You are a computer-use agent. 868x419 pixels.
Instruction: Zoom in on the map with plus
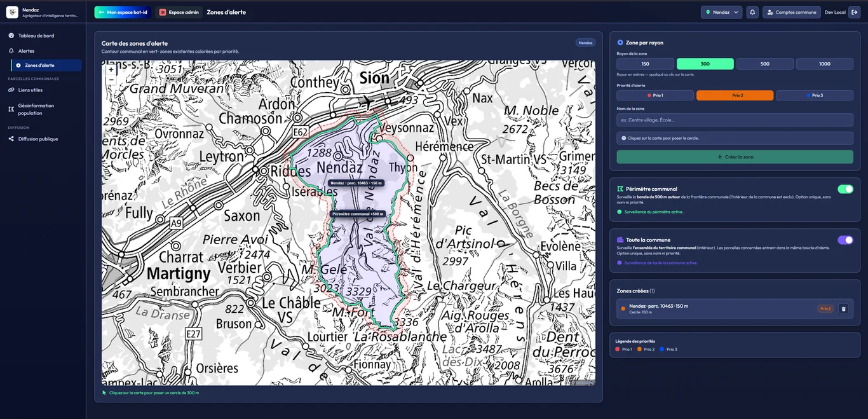pyautogui.click(x=111, y=69)
